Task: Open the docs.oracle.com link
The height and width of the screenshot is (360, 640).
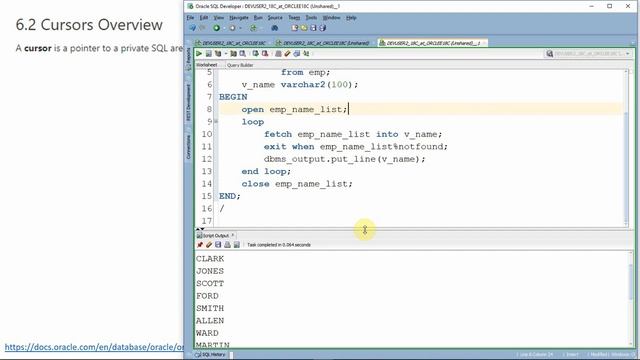Action: click(x=94, y=347)
